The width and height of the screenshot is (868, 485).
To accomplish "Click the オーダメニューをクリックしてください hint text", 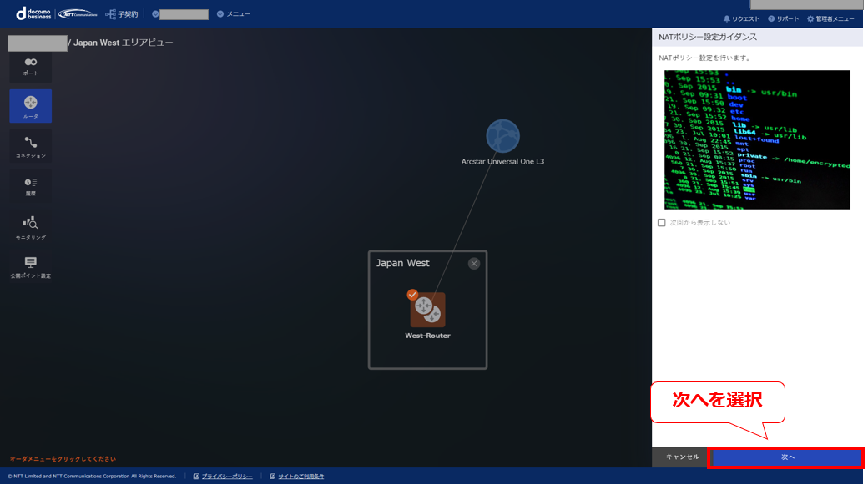I will tap(63, 459).
